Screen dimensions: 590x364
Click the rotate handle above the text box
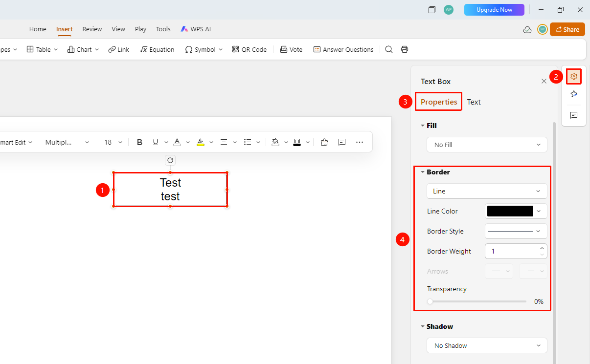coord(170,160)
